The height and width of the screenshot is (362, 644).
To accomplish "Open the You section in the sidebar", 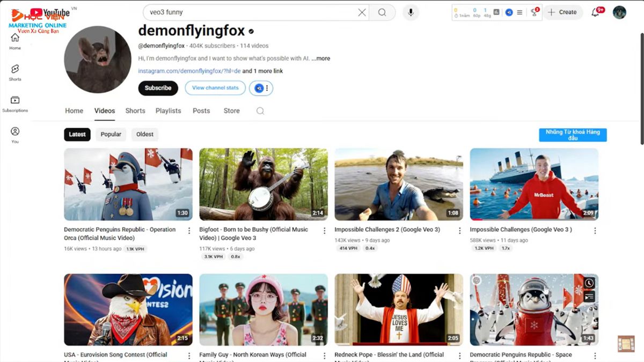I will point(15,135).
